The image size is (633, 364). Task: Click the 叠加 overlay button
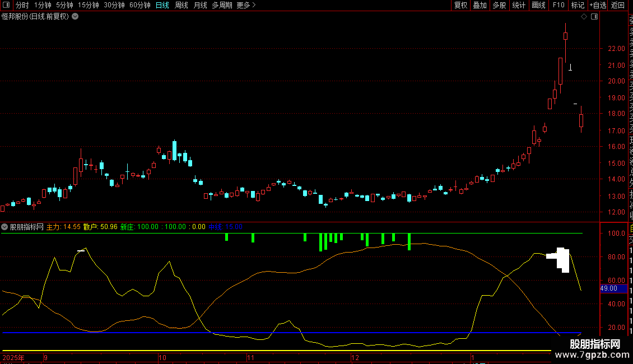point(480,5)
